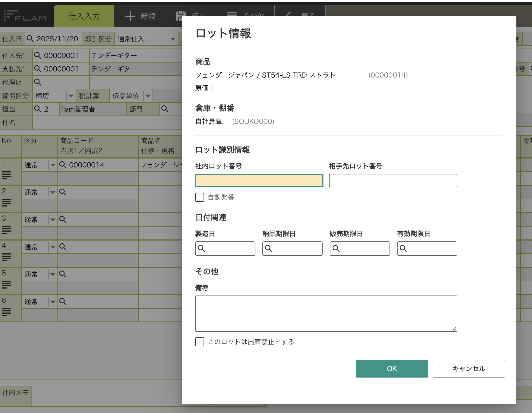The image size is (532, 413).
Task: Expand row 6 区分 通常 dropdown
Action: click(53, 302)
